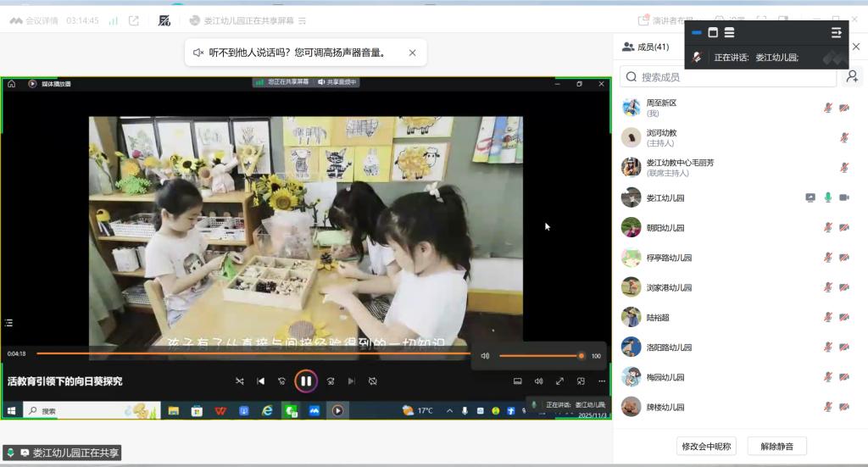Pause the video with the center button
868x467 pixels.
306,381
